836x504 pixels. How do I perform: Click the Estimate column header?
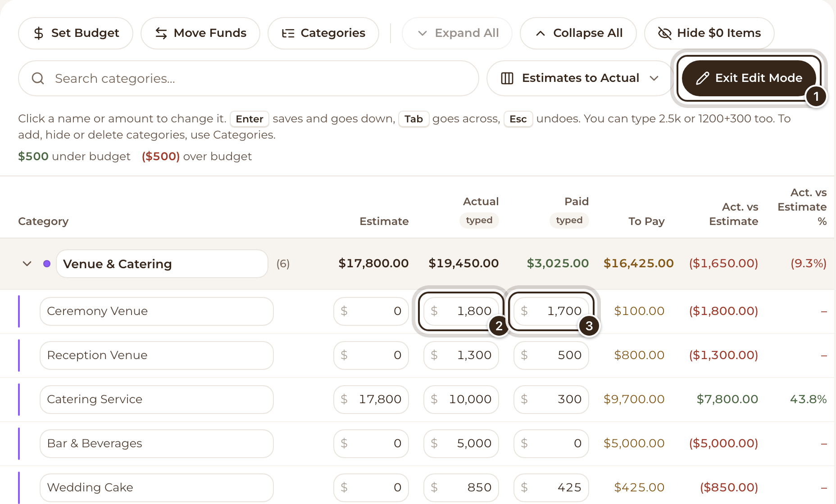pos(384,221)
